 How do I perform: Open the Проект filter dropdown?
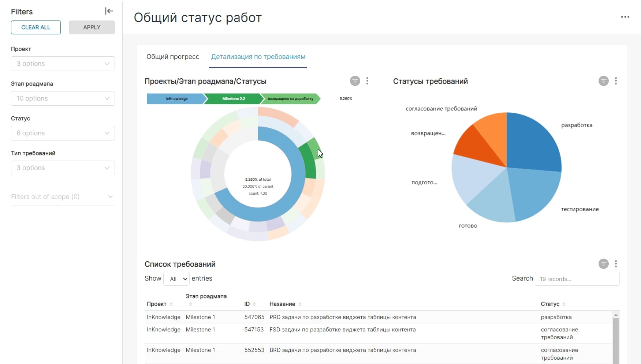point(63,64)
